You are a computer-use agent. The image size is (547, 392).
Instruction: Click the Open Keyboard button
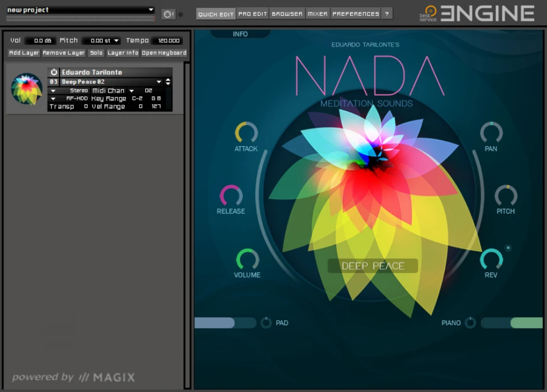pyautogui.click(x=164, y=53)
